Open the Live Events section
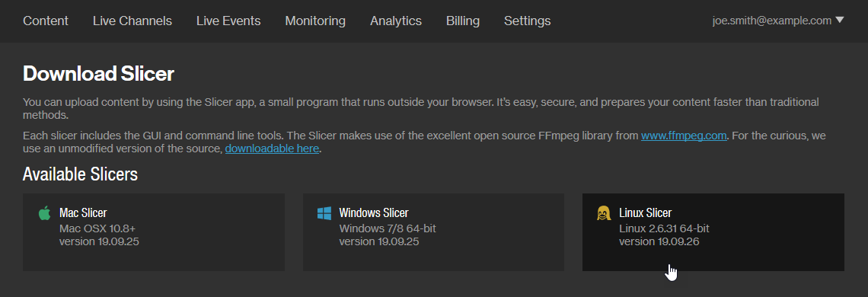Image resolution: width=868 pixels, height=297 pixels. (x=228, y=21)
